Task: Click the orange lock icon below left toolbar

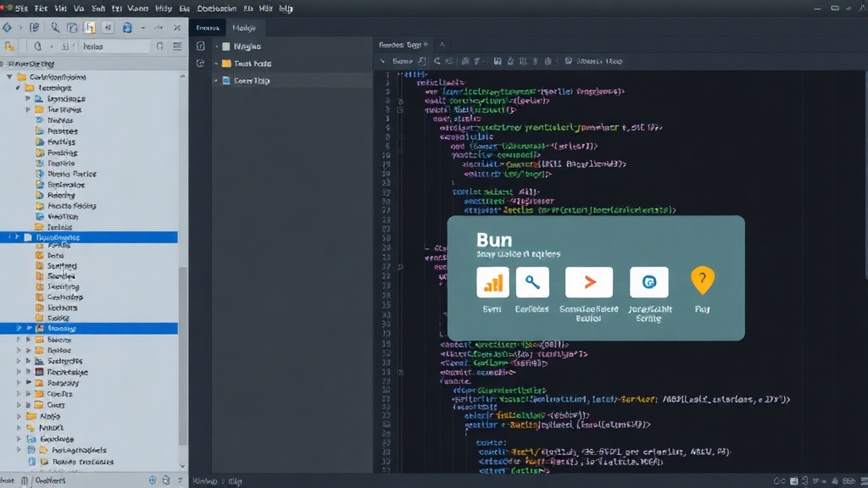Action: 9,47
